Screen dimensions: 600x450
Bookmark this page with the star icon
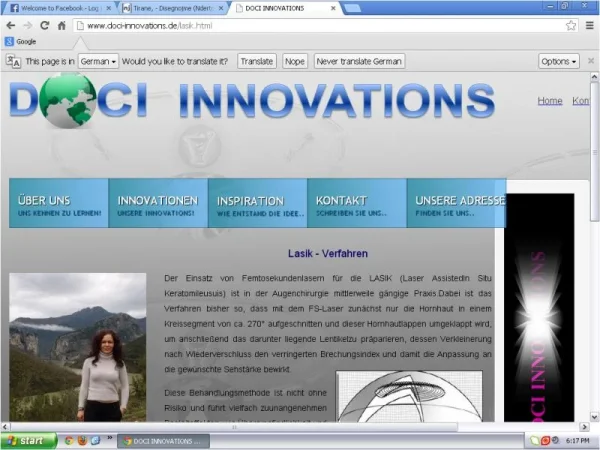click(570, 25)
